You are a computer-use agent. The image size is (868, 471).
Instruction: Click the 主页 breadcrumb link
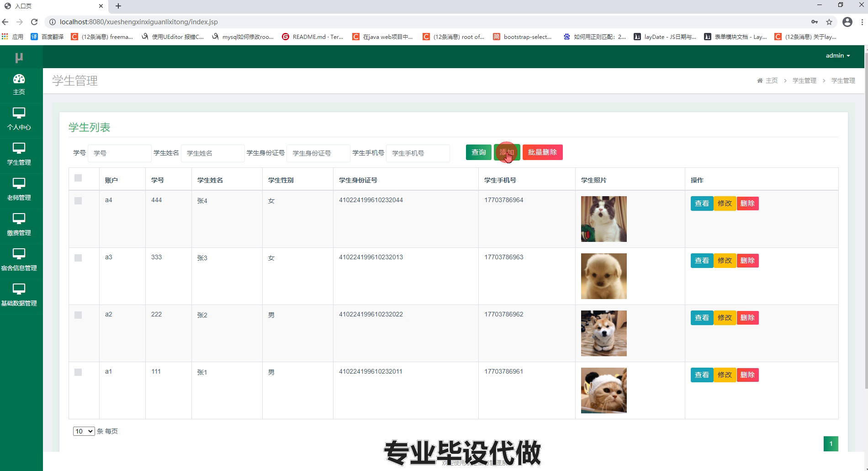coord(772,80)
